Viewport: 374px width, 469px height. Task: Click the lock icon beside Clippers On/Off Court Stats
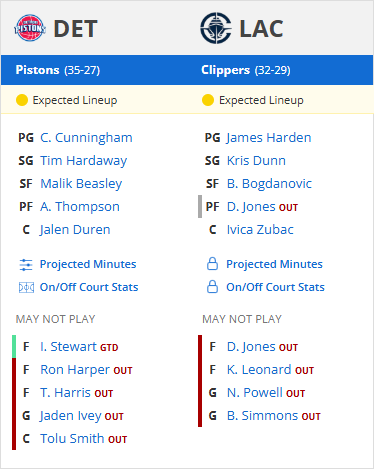coord(212,287)
